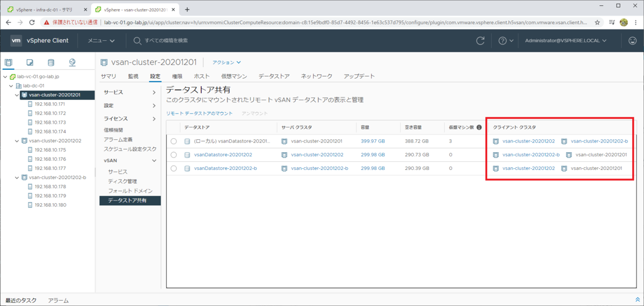This screenshot has width=644, height=306.
Task: Switch to 権限 tab
Action: click(177, 77)
